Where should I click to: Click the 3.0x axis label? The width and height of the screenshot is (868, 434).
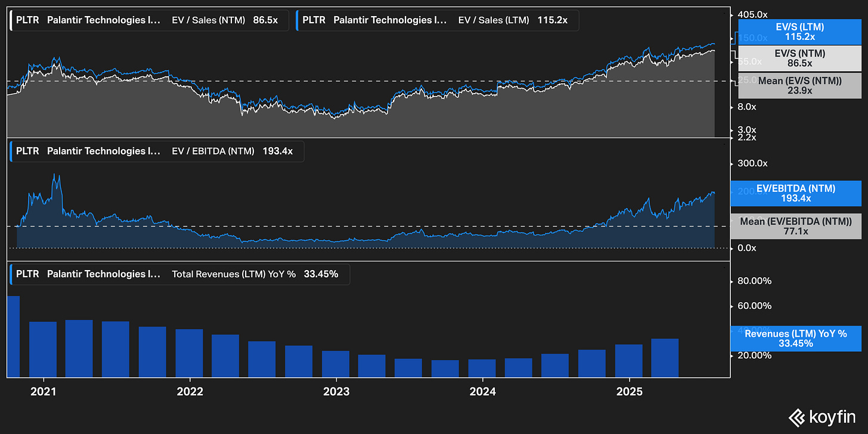[747, 129]
